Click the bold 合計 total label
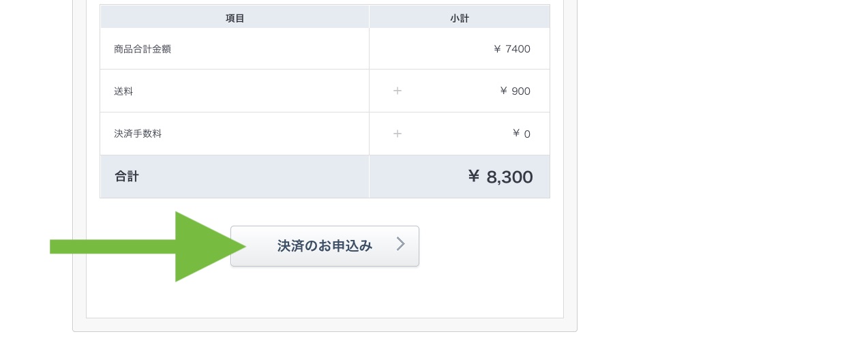 coord(126,177)
